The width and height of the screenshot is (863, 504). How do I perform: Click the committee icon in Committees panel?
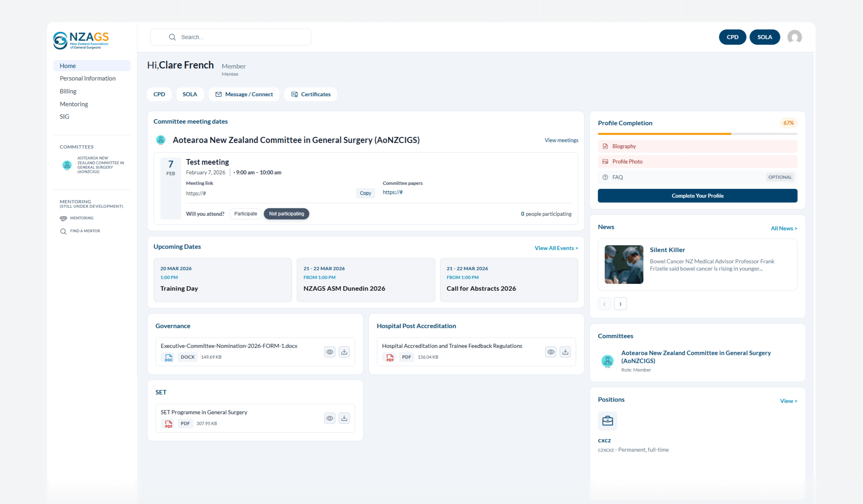click(x=607, y=361)
